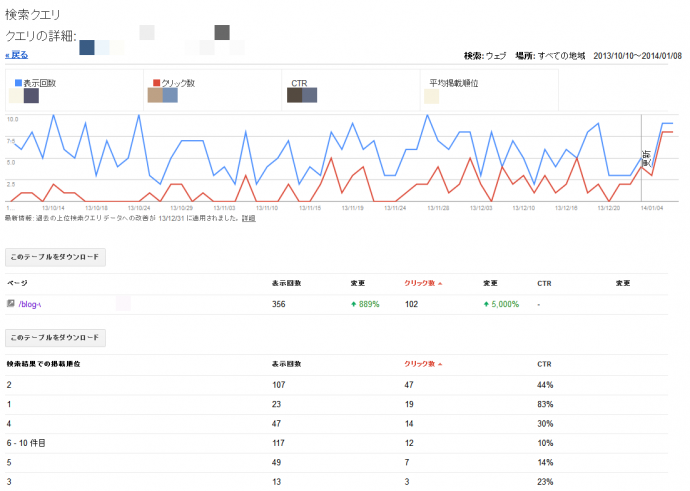Click the 6 - 10 件目 row label
Screen dimensions: 690x491
coord(26,443)
